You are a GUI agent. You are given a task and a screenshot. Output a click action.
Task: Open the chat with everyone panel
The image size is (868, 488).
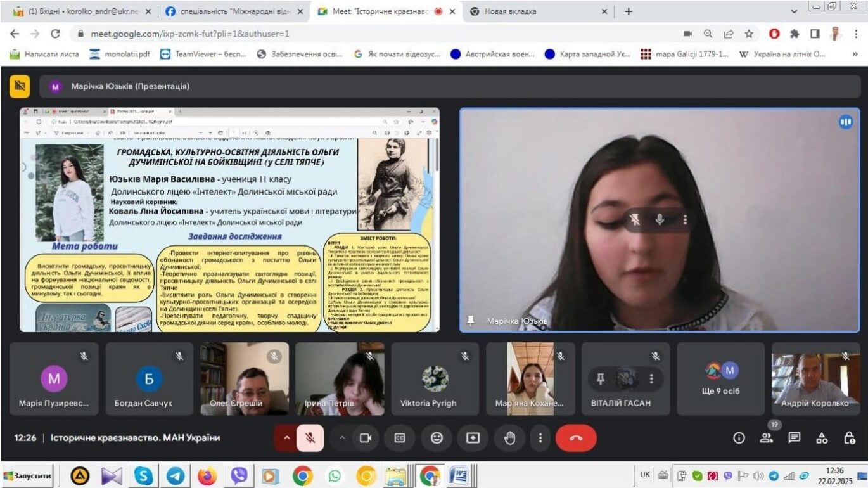(794, 438)
